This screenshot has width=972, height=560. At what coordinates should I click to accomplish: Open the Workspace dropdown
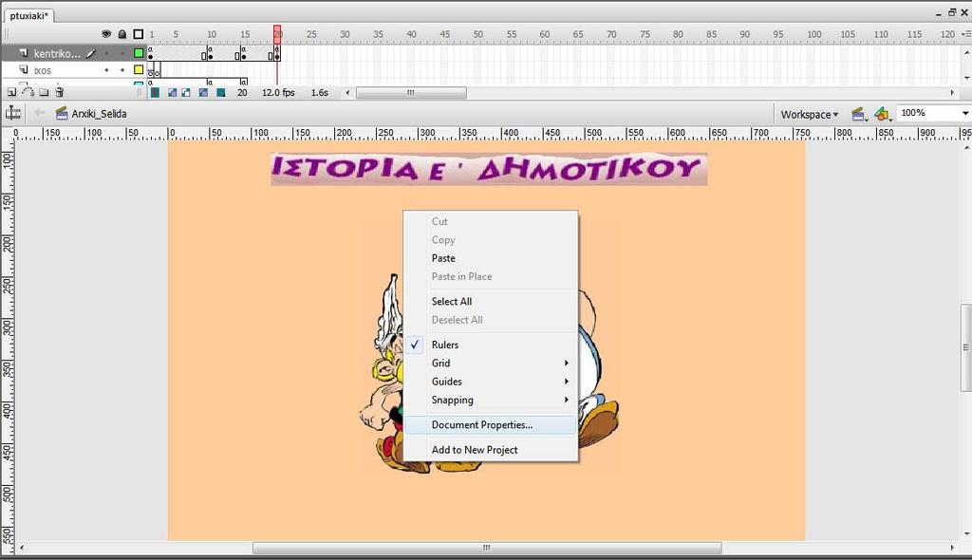point(809,114)
